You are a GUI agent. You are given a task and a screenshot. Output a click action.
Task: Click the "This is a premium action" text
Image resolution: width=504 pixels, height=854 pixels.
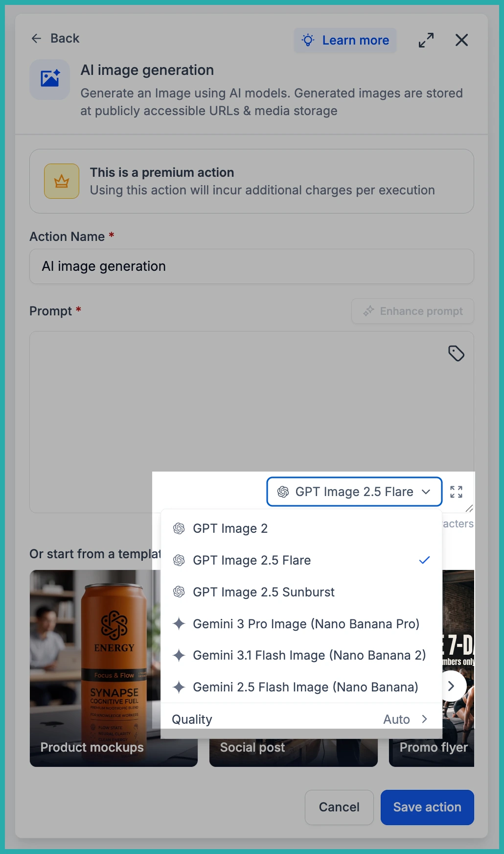162,172
